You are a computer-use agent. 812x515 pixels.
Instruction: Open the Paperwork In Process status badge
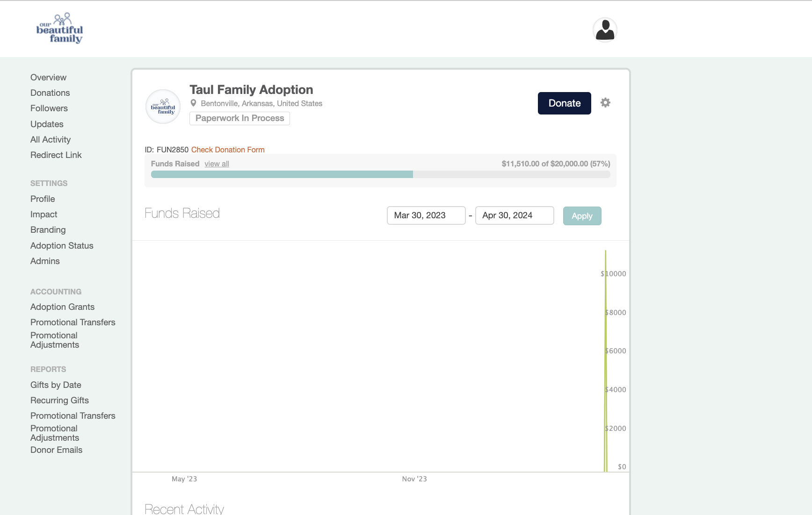tap(239, 118)
